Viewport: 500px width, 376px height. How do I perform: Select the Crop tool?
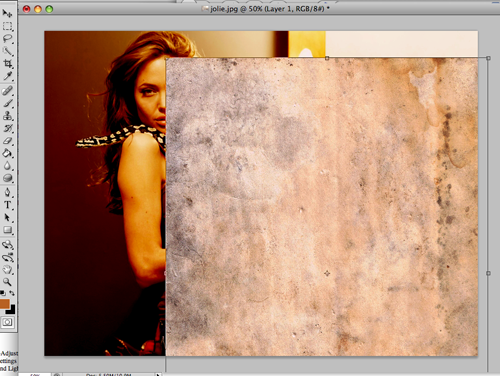7,63
